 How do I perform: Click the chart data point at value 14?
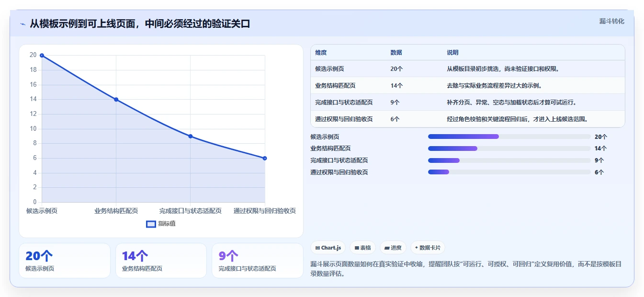pyautogui.click(x=116, y=100)
